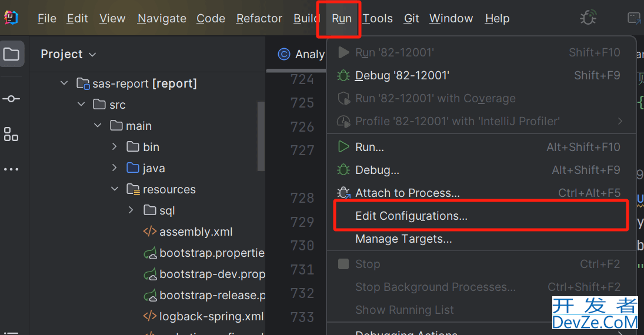Open assembly.xml file in tree

[196, 232]
